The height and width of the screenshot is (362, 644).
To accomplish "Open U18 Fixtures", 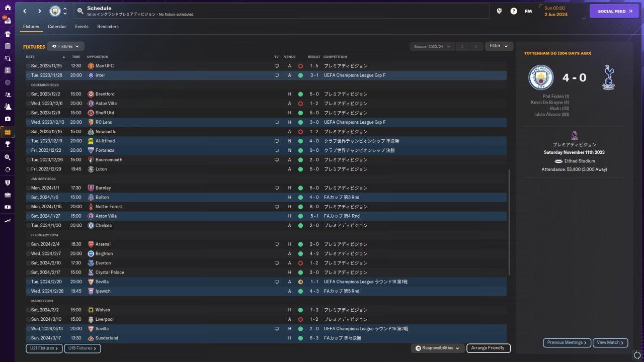I will (83, 348).
